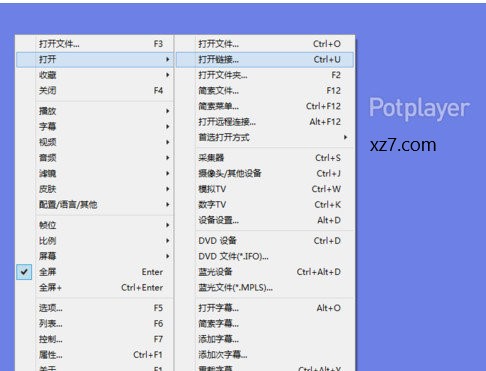Expand the 配置/语言/其他 submenu
486x371 pixels.
(95, 204)
